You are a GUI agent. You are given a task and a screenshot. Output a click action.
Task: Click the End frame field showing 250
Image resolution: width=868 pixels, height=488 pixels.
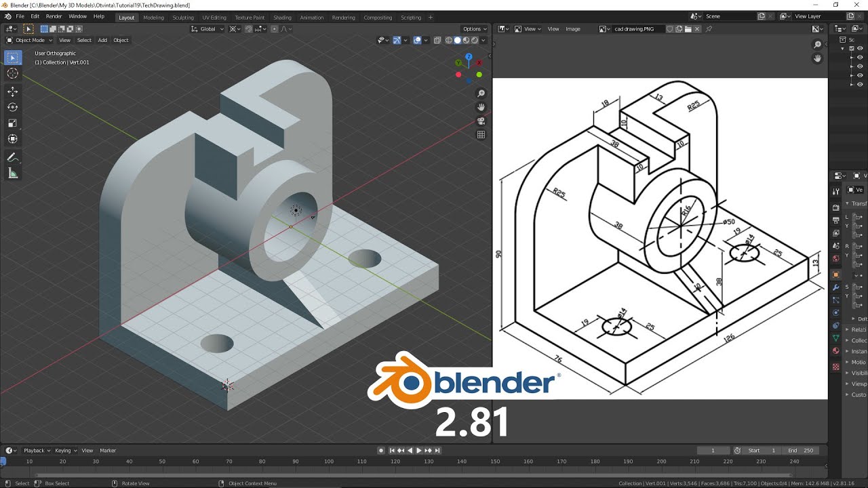(x=800, y=451)
